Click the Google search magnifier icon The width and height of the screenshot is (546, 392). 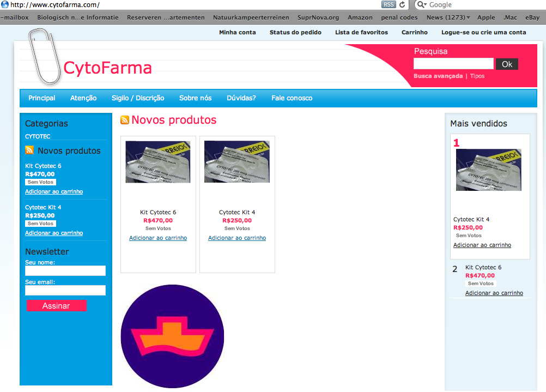[x=422, y=4]
